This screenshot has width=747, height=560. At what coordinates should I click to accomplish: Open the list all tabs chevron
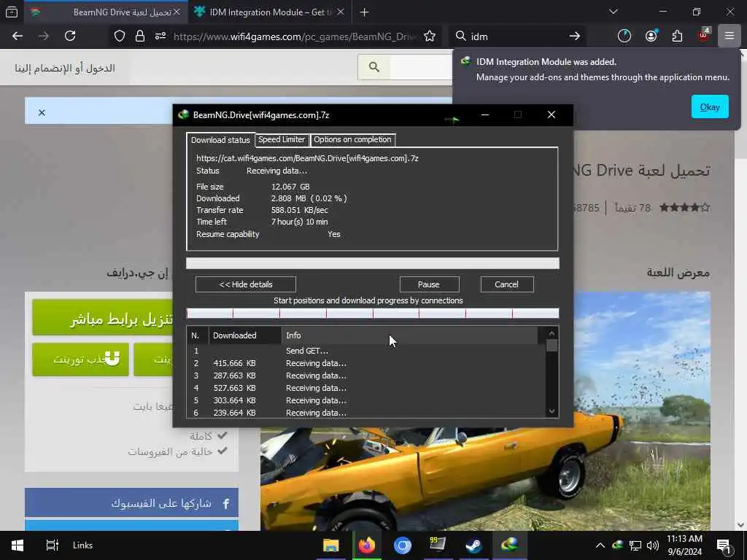point(613,12)
